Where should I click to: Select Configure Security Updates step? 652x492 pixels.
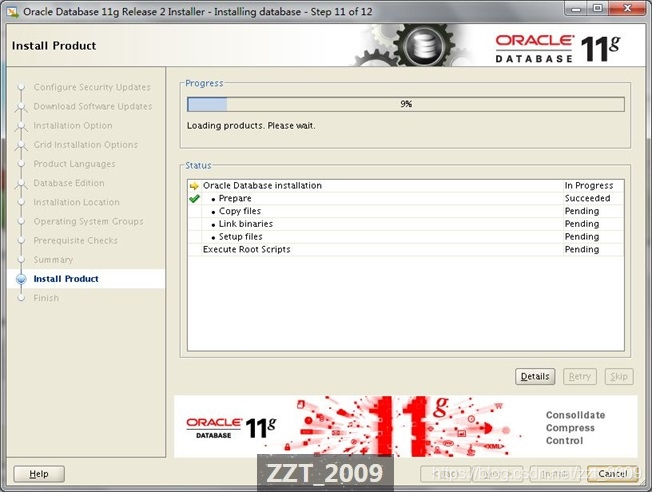(x=92, y=87)
